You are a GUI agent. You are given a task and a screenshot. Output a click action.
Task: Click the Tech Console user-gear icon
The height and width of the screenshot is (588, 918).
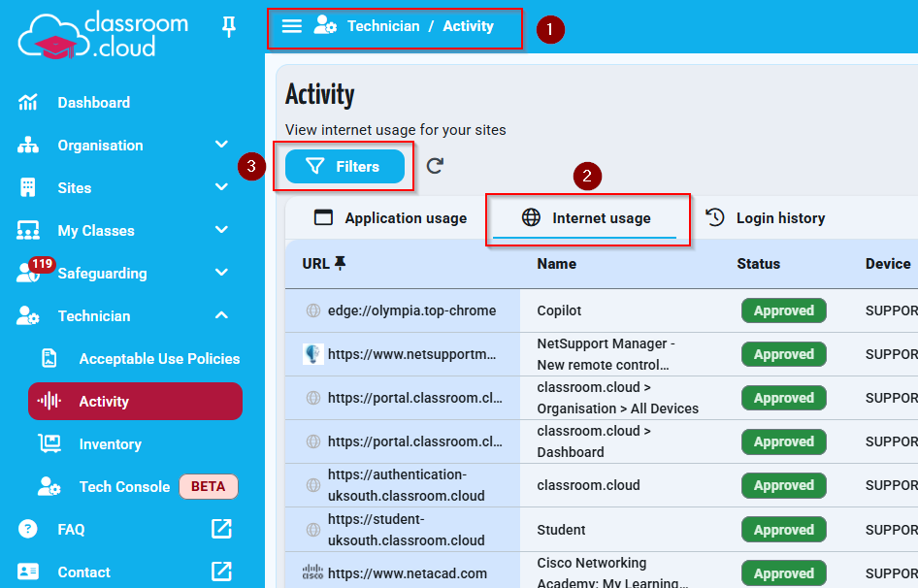pyautogui.click(x=49, y=487)
